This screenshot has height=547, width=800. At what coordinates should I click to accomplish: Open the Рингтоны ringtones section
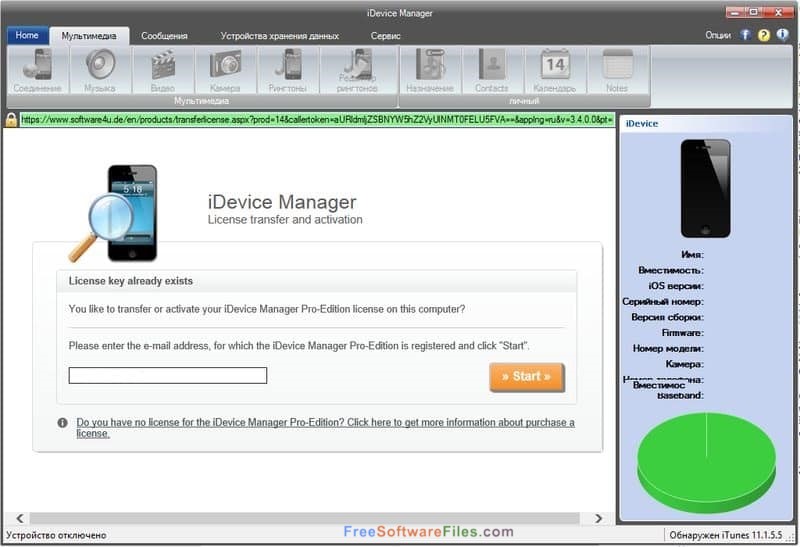pyautogui.click(x=288, y=70)
